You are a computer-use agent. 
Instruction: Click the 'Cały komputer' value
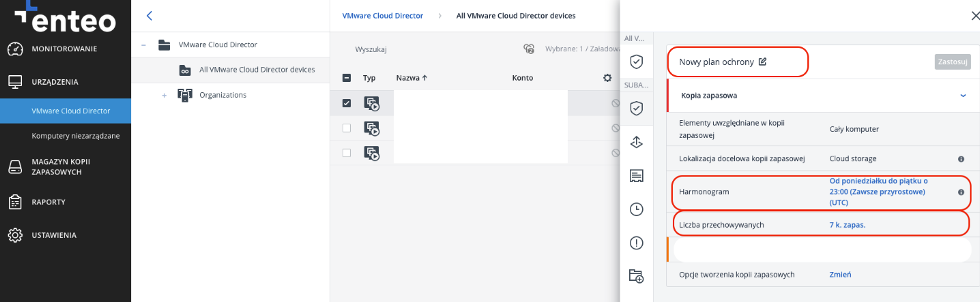854,128
